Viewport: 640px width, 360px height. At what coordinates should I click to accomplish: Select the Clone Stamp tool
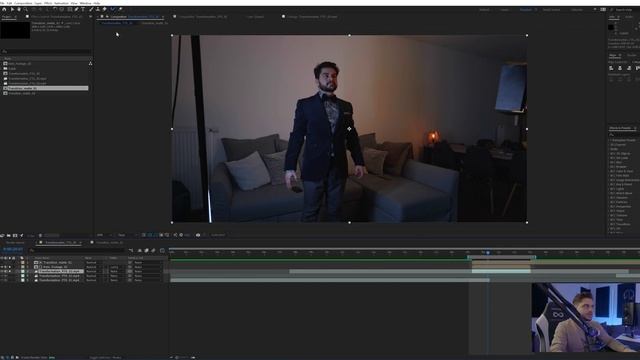tap(98, 9)
